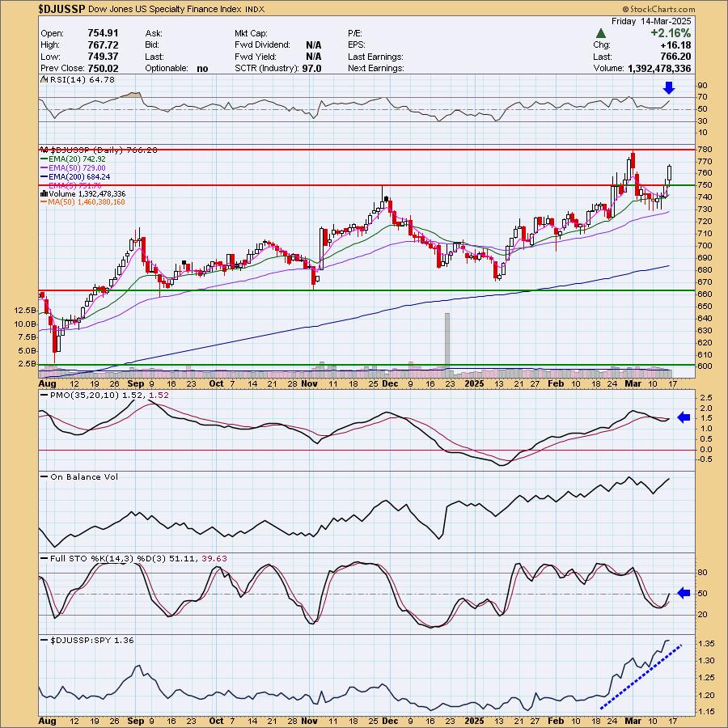728x728 pixels.
Task: Click the 2025 label on price chart axis
Action: click(475, 383)
